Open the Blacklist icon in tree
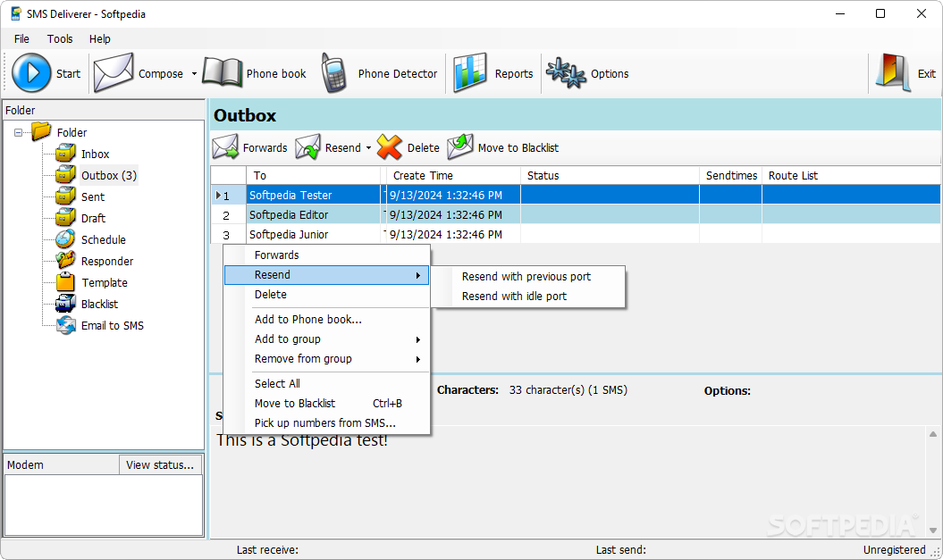 click(x=65, y=304)
